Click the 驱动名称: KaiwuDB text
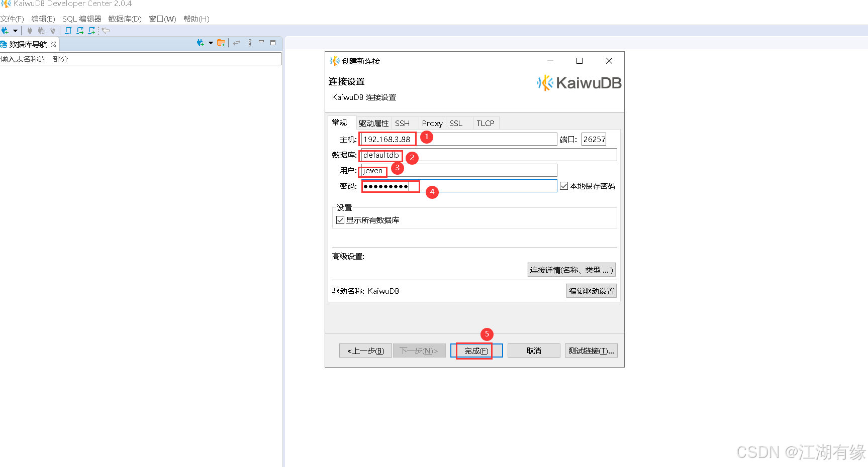Viewport: 868px width, 467px height. point(365,291)
